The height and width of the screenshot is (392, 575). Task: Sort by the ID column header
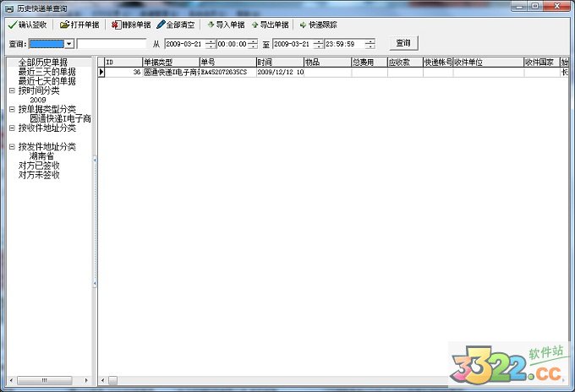coord(123,63)
